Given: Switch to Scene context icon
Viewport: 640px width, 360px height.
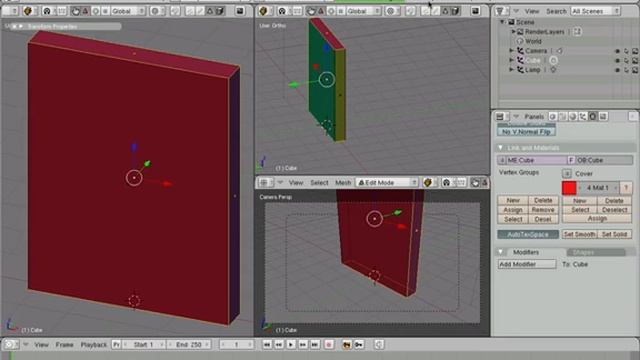Looking at the screenshot, I should click(x=603, y=117).
